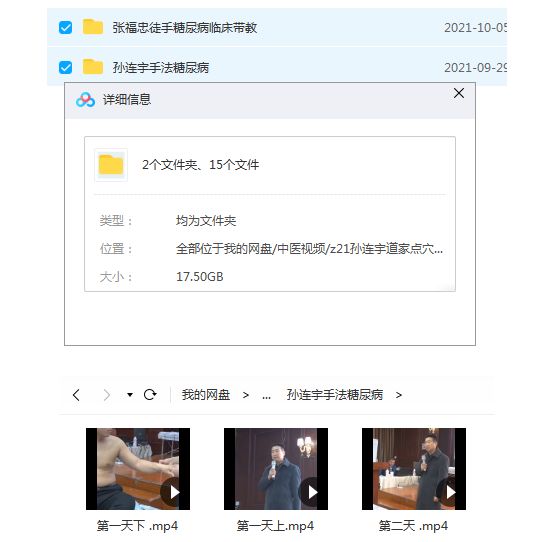This screenshot has width=544, height=542.
Task: Open the 张福忠徒手糖尿病临床带教 folder icon
Action: pos(93,27)
